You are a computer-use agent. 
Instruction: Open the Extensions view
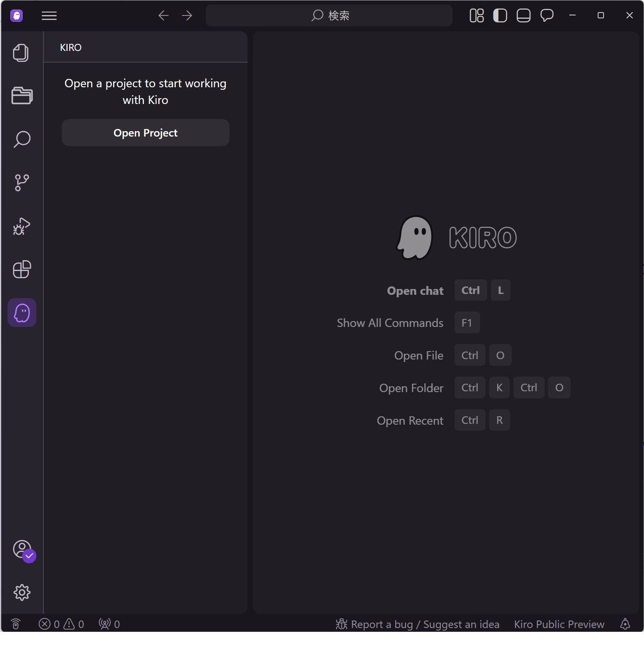[22, 269]
